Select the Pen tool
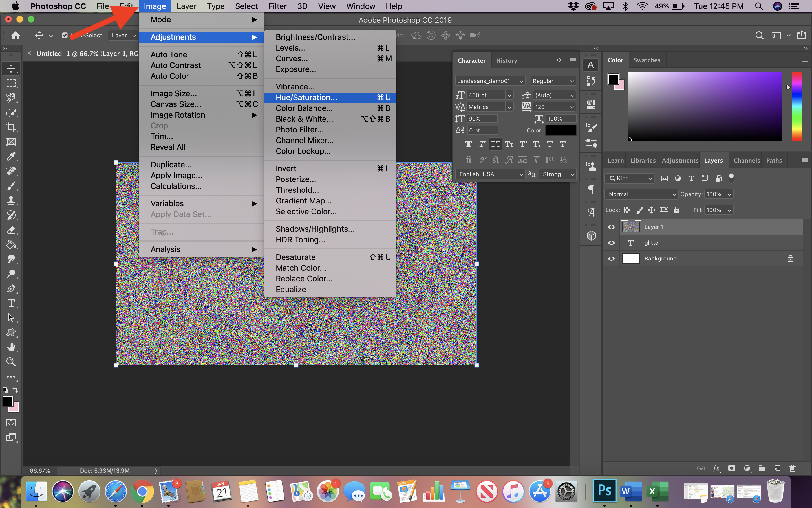812x508 pixels. pos(11,289)
